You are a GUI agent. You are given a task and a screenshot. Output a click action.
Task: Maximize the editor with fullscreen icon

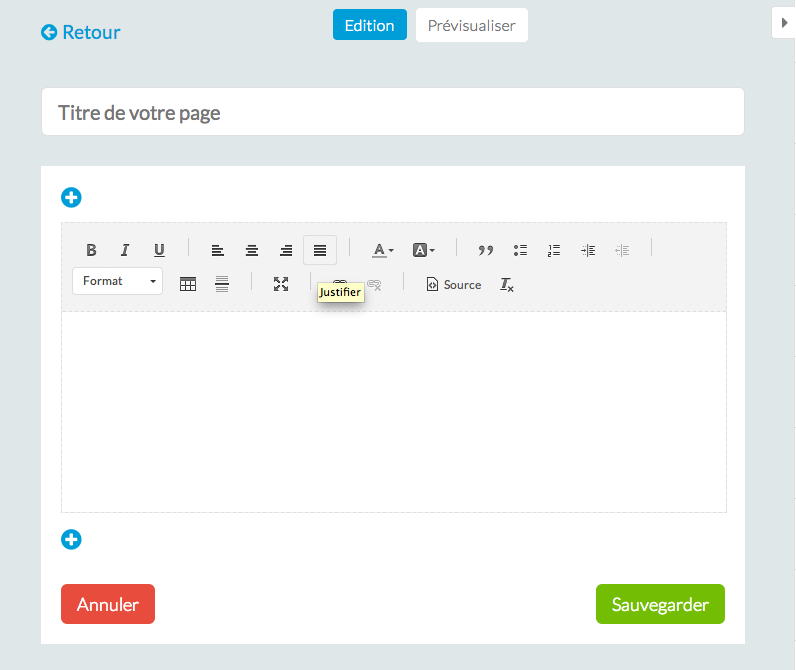[x=281, y=284]
